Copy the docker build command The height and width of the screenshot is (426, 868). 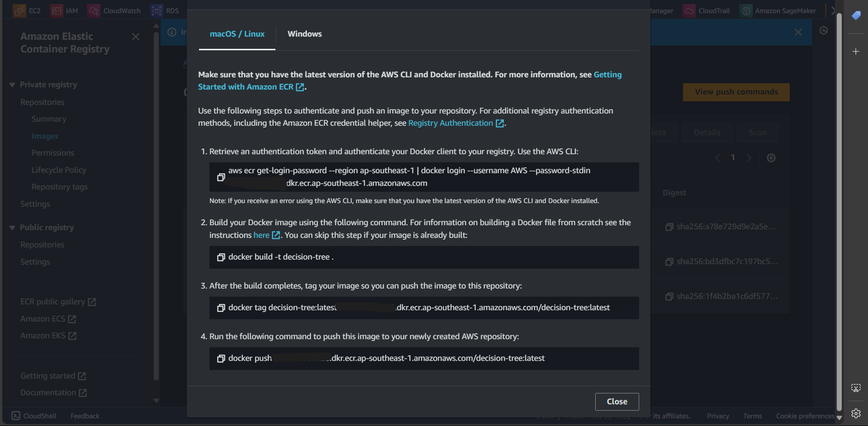click(x=221, y=257)
